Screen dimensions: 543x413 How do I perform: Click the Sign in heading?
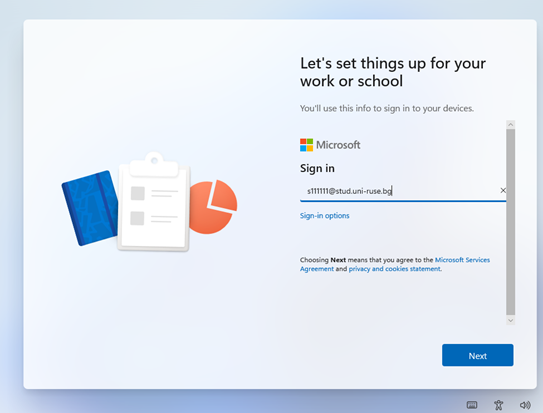[x=317, y=168]
